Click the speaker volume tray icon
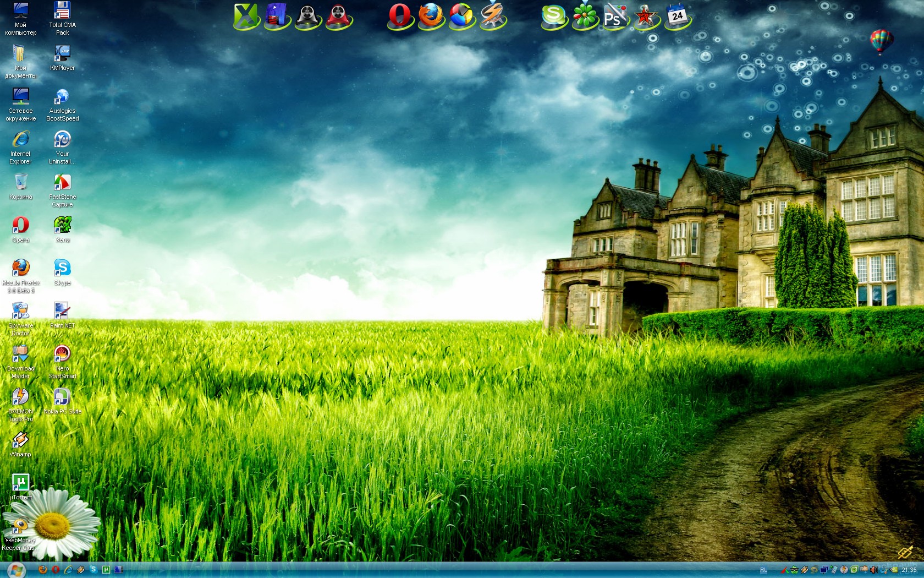Image resolution: width=924 pixels, height=578 pixels. (x=873, y=570)
